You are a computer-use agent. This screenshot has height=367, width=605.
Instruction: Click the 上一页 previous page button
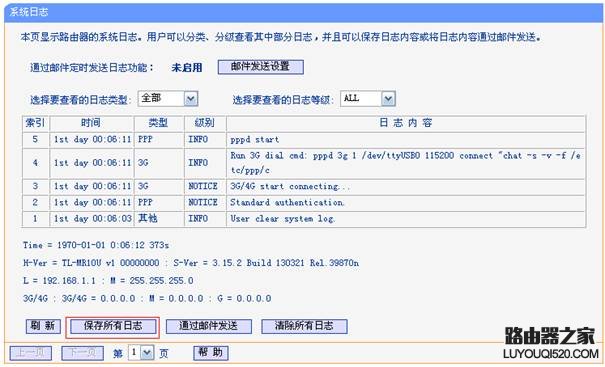pyautogui.click(x=30, y=353)
